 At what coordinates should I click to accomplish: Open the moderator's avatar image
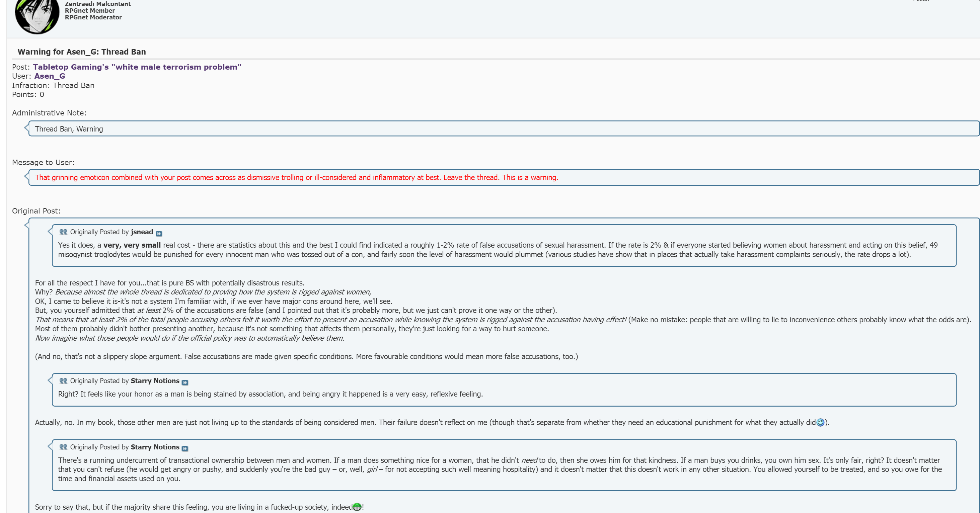(37, 16)
